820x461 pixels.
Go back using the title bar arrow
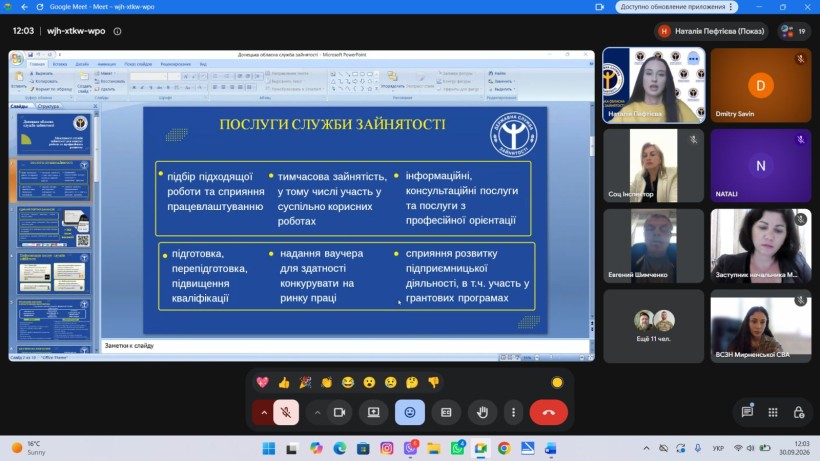point(24,7)
